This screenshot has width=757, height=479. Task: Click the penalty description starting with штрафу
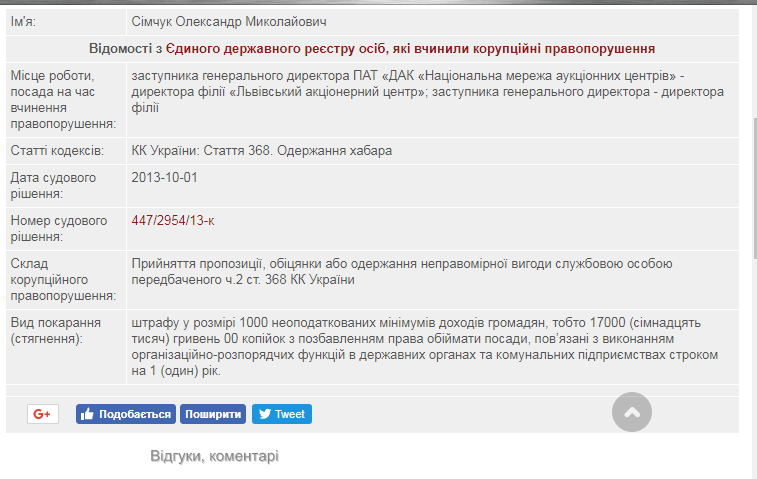point(420,347)
